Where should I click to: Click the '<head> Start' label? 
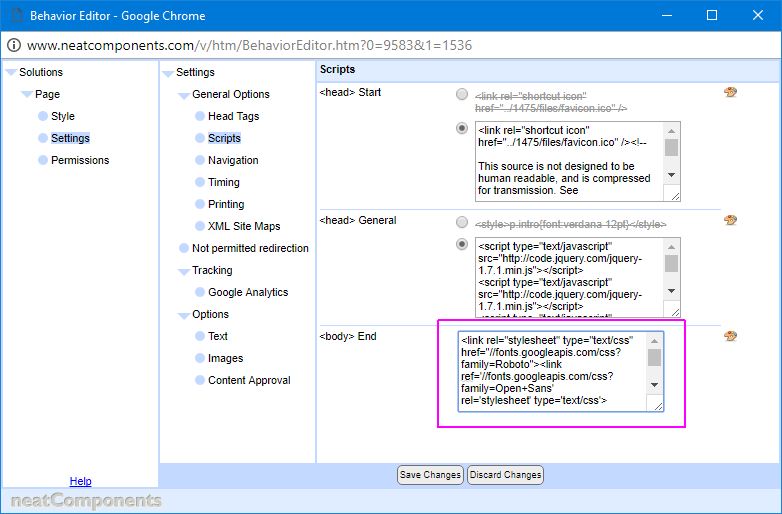click(350, 92)
